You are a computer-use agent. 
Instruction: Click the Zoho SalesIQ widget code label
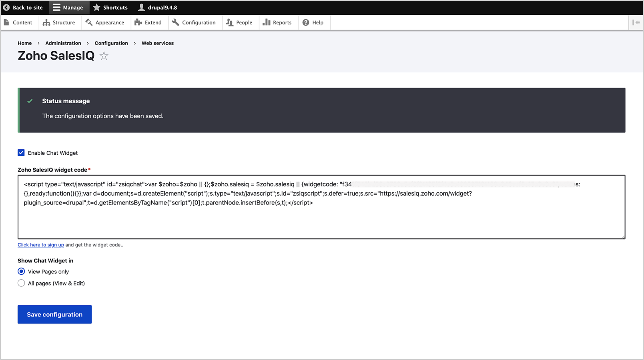[x=52, y=170]
